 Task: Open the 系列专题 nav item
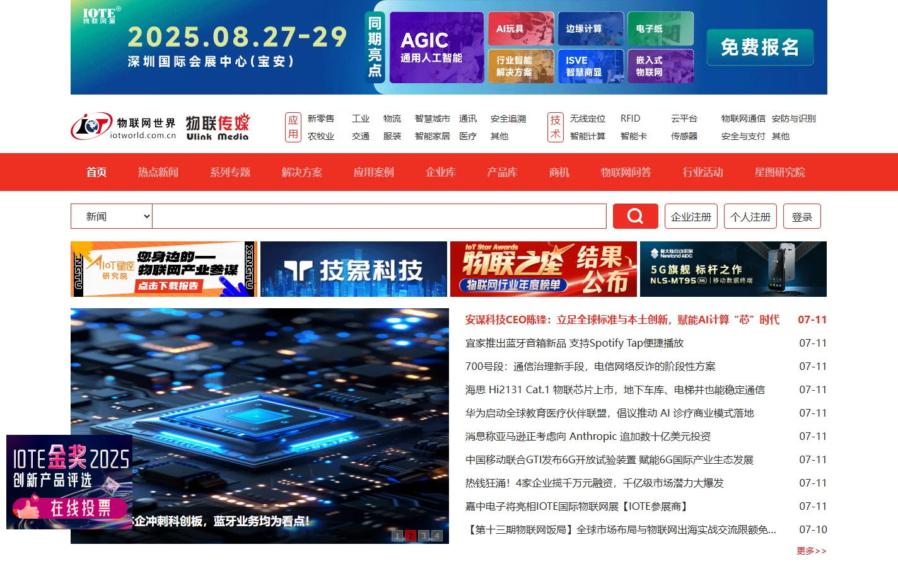point(230,172)
